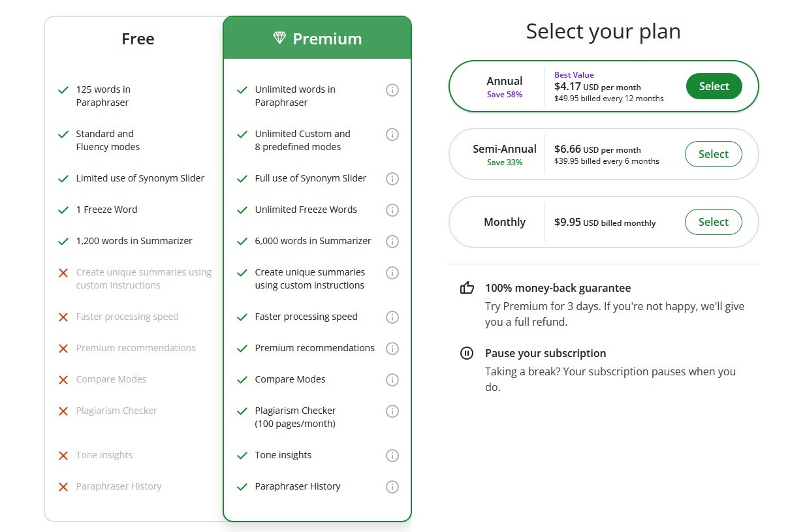Image resolution: width=805 pixels, height=532 pixels.
Task: Open info icon beside Compare Modes
Action: [392, 380]
